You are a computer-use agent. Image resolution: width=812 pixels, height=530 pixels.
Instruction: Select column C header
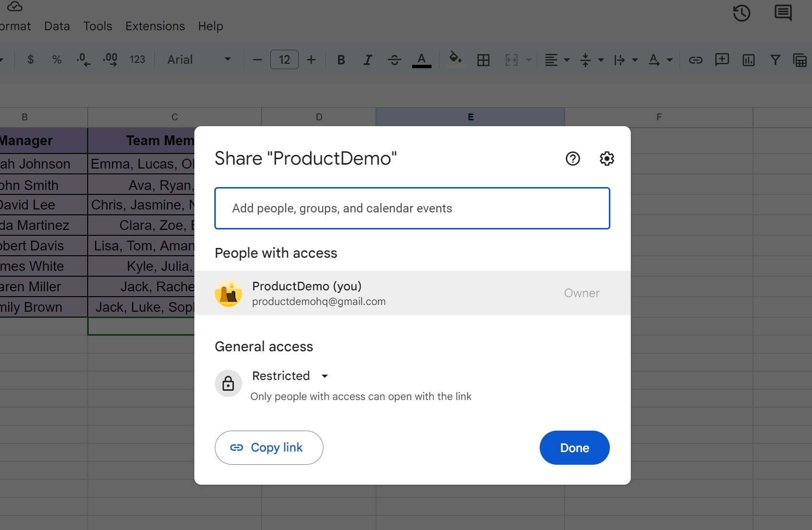pos(174,117)
